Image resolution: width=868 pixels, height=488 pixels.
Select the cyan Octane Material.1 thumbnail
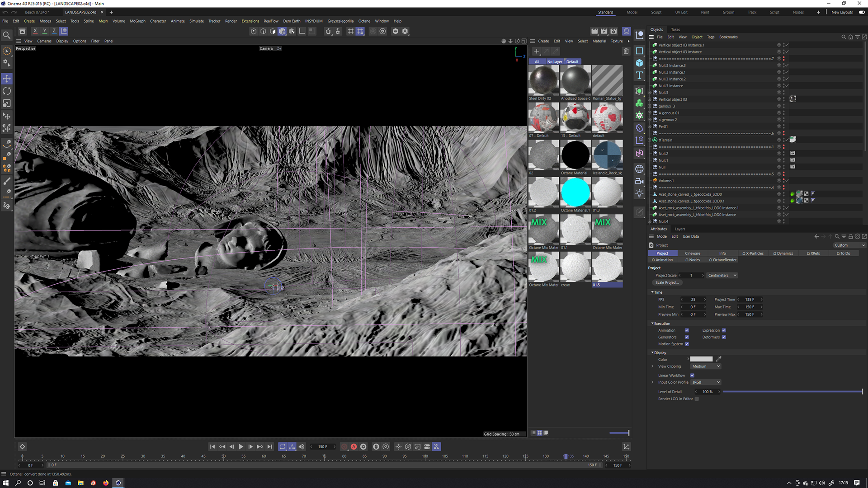[575, 192]
